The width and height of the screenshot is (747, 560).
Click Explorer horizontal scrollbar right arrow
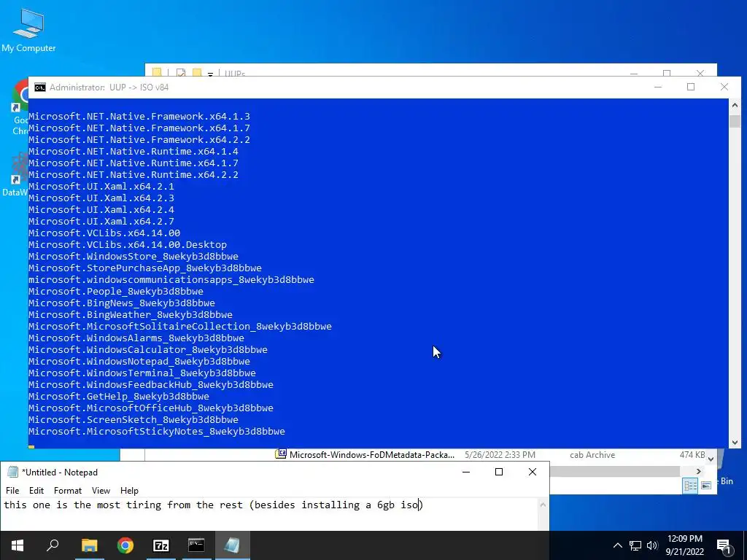coord(698,472)
